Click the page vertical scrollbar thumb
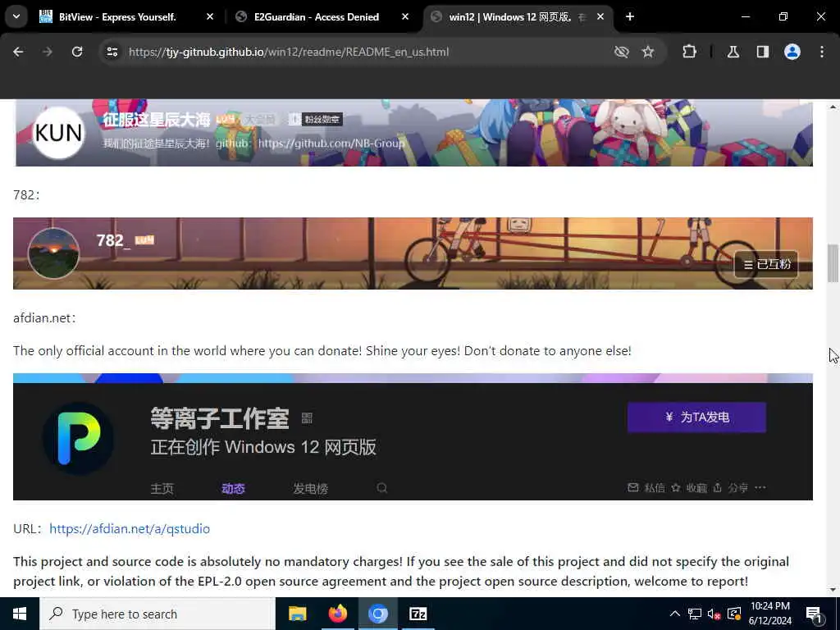This screenshot has height=630, width=840. coord(833,262)
